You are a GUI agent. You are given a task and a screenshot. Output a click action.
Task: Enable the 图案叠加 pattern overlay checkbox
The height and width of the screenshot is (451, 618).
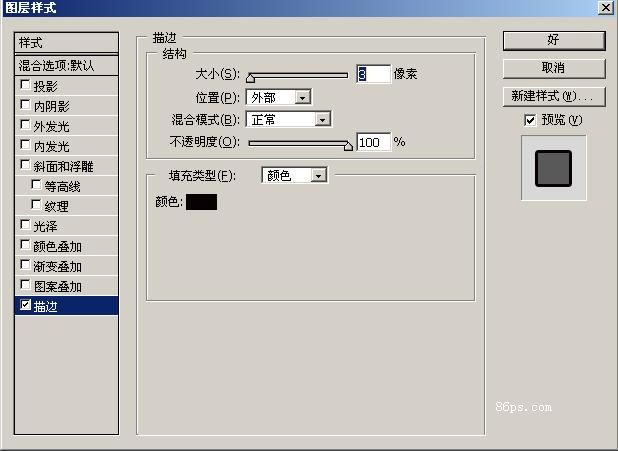click(x=25, y=285)
